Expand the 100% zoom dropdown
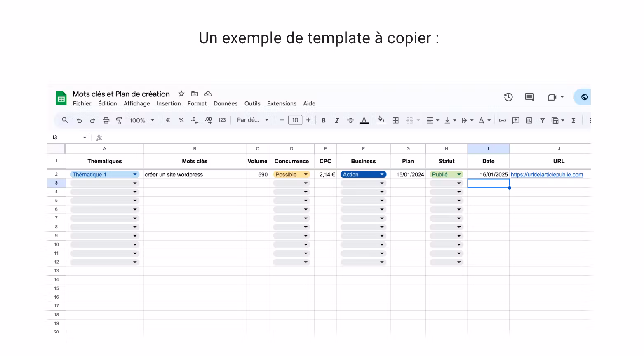The height and width of the screenshot is (356, 644). click(142, 120)
